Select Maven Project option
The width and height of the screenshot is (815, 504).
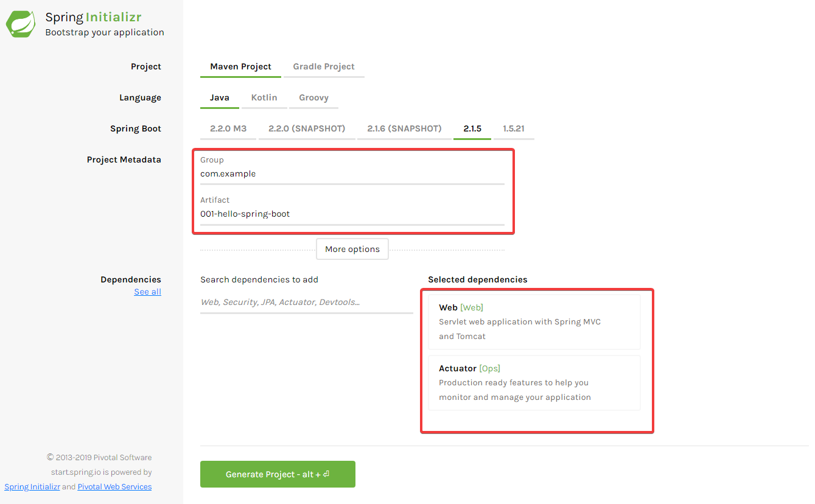[240, 67]
